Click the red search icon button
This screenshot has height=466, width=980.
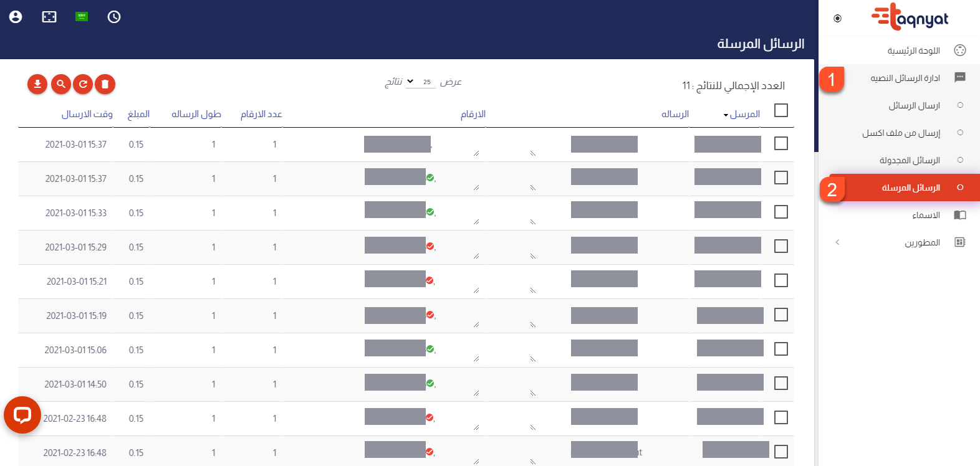pos(60,84)
